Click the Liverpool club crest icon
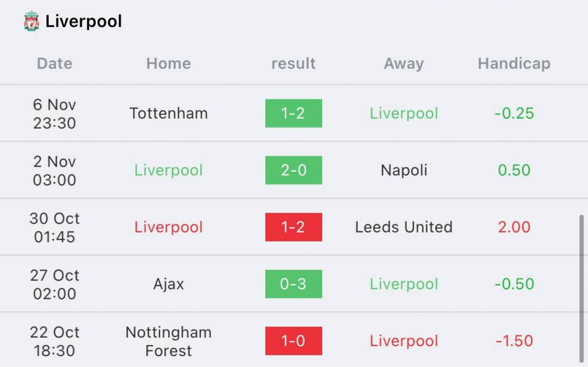This screenshot has width=588, height=367. [31, 21]
